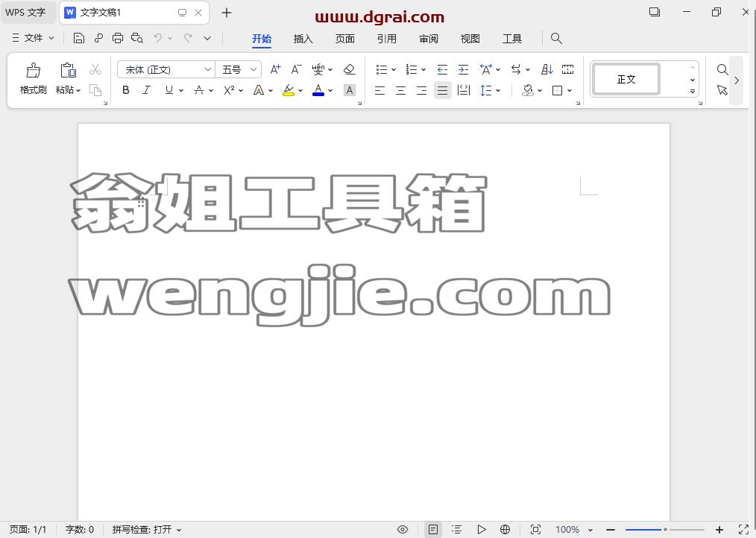Increase font size with A+ icon
756x538 pixels.
pos(275,69)
